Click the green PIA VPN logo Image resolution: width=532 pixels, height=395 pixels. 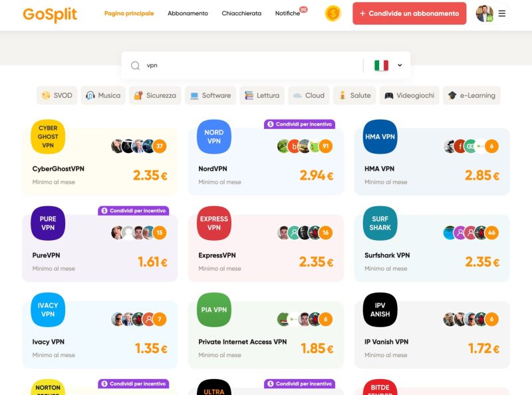[x=214, y=310]
